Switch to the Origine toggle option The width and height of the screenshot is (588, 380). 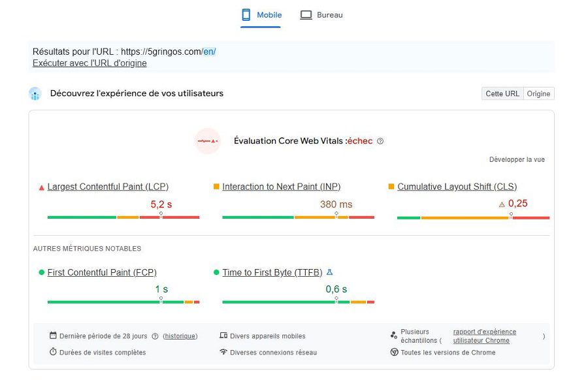pyautogui.click(x=538, y=93)
